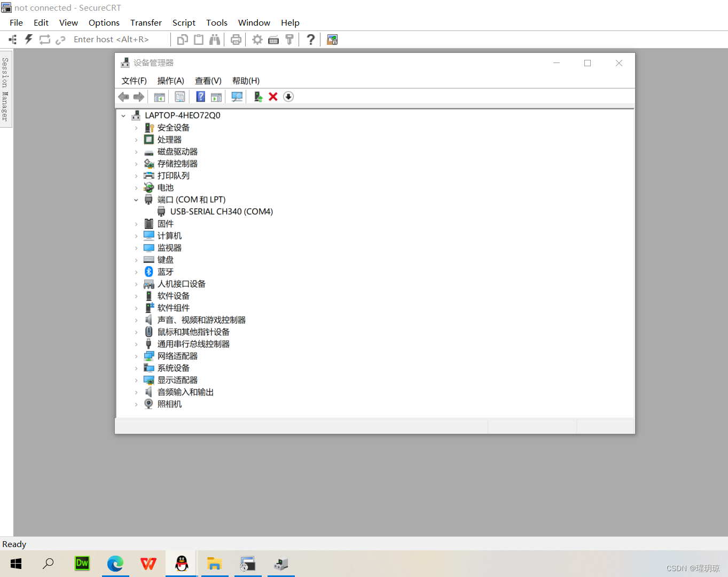Expand the 处理器 category
The width and height of the screenshot is (728, 577).
[136, 140]
